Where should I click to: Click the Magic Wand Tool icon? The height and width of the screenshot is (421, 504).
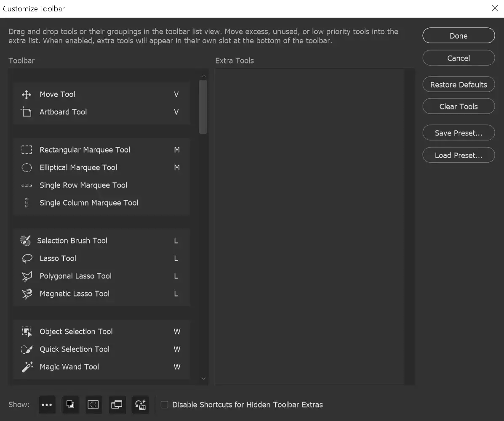[x=27, y=367]
